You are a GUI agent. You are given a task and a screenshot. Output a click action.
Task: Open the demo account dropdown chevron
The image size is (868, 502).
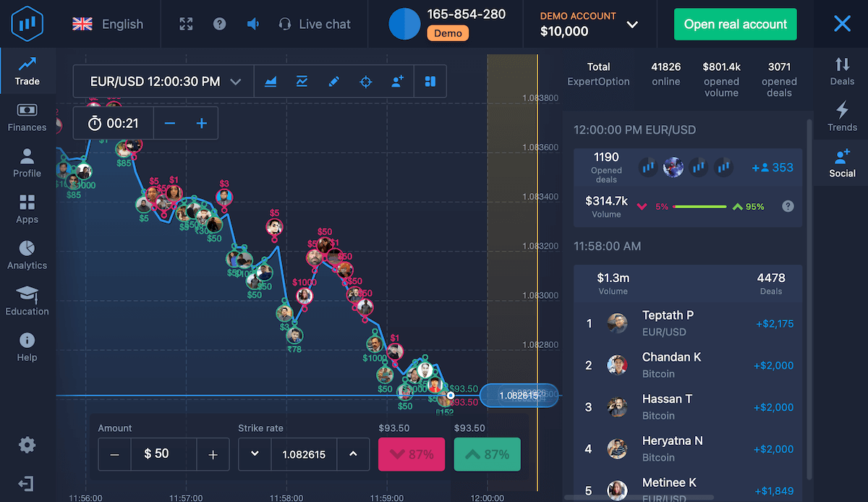click(x=632, y=25)
